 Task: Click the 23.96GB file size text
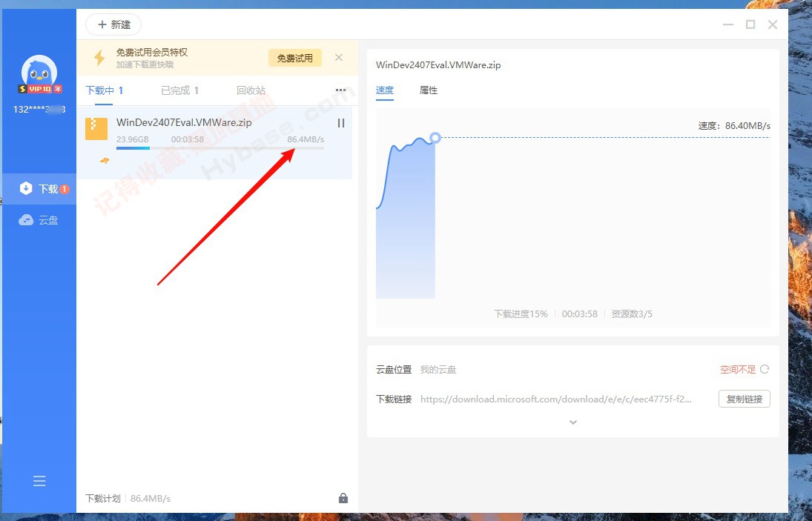tap(132, 139)
